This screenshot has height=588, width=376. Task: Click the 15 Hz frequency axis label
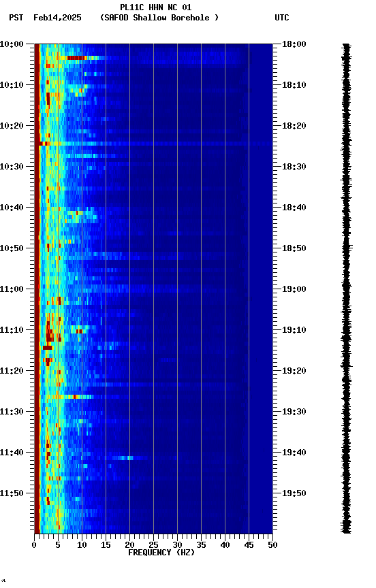click(106, 546)
